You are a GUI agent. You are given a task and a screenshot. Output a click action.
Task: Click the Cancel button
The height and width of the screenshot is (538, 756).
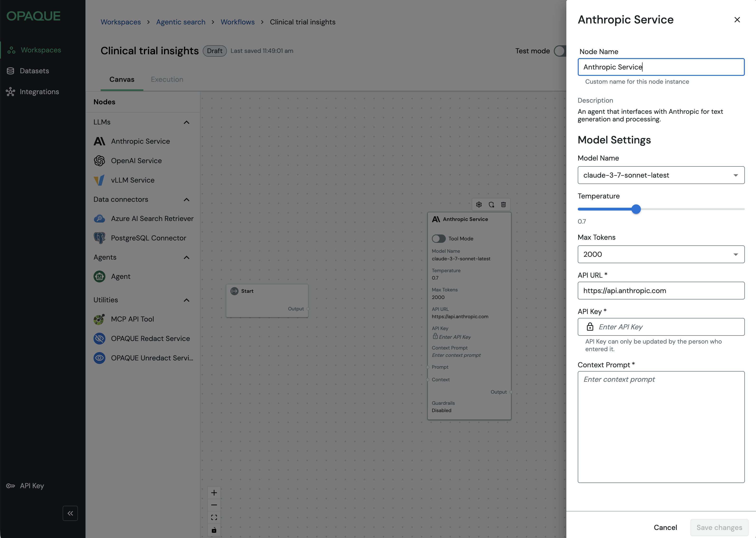pyautogui.click(x=665, y=527)
